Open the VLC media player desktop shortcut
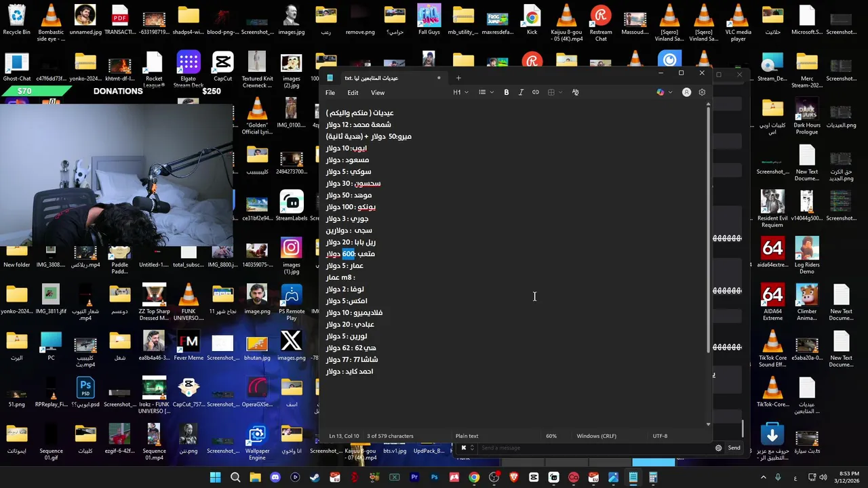Screen dimensions: 868x488 (x=738, y=24)
